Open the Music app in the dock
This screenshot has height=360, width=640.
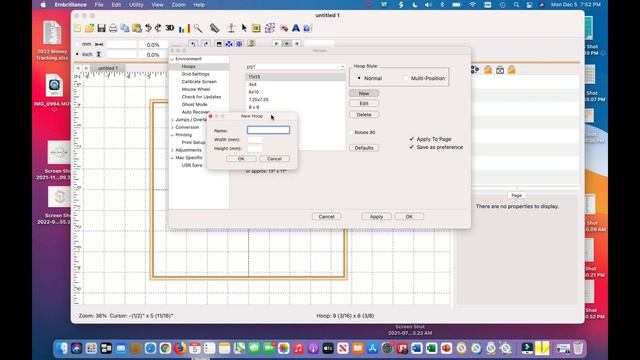(298, 348)
